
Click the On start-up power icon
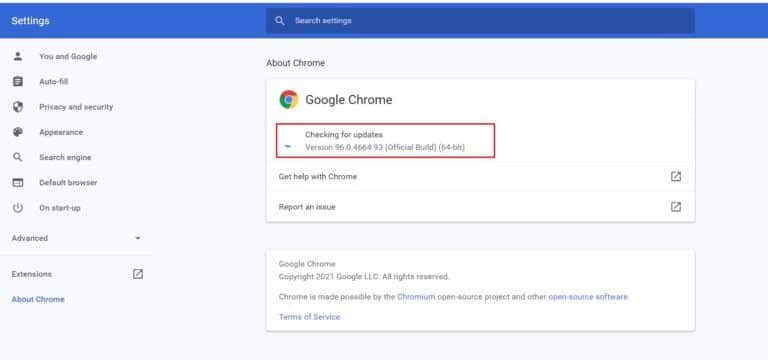[18, 208]
